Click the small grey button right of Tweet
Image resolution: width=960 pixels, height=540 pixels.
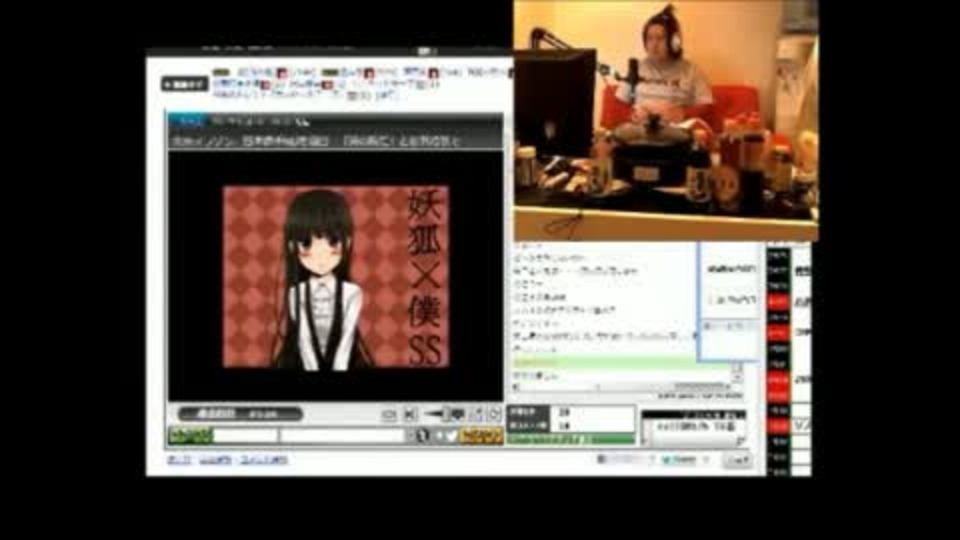click(737, 460)
